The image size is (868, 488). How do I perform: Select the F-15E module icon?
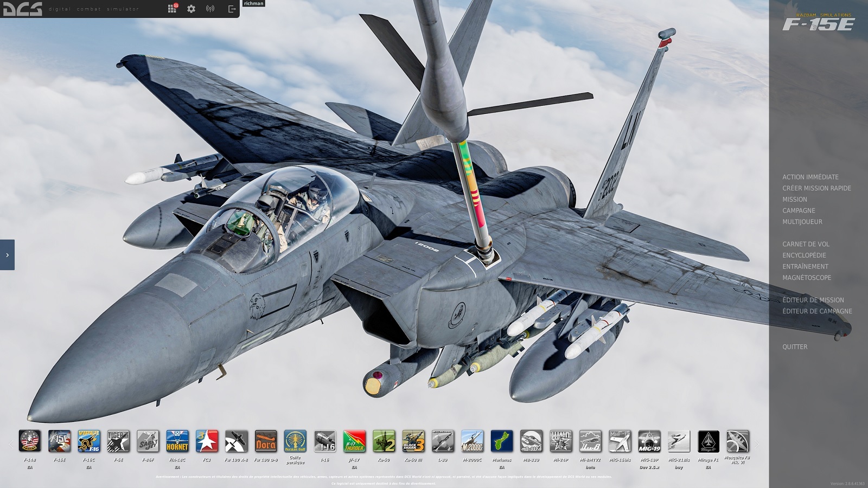[x=59, y=441]
